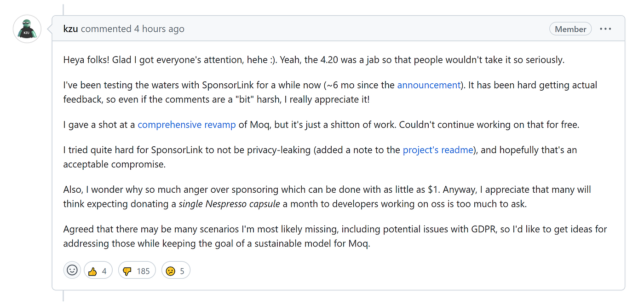Toggle the thumbs down reaction with 185
644x305 pixels.
pyautogui.click(x=137, y=271)
